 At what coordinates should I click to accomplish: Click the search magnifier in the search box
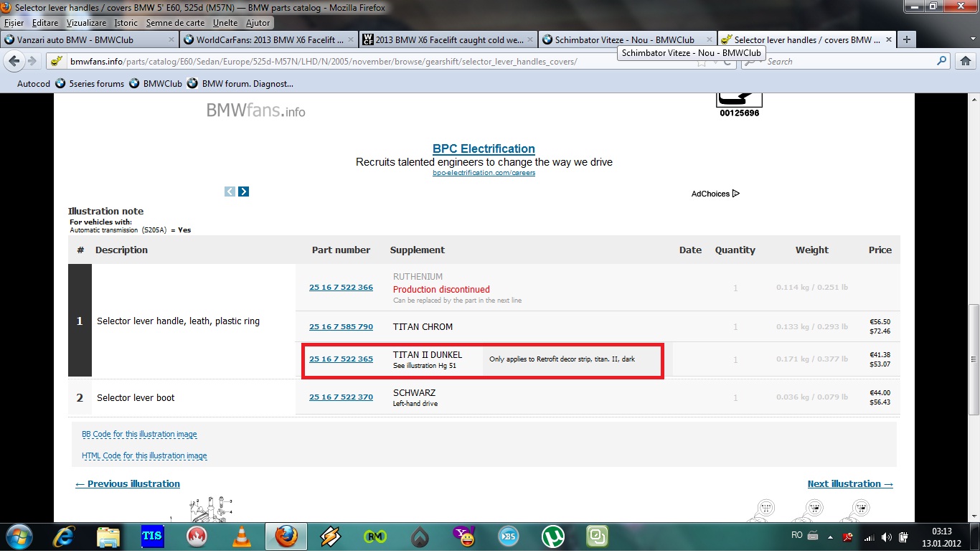pyautogui.click(x=943, y=62)
